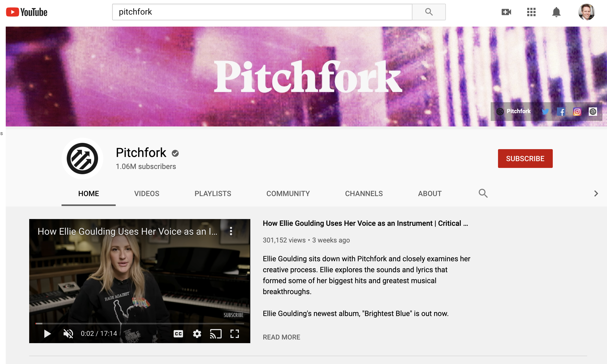This screenshot has height=364, width=607.
Task: Click the "301,152 views" text
Action: (284, 240)
